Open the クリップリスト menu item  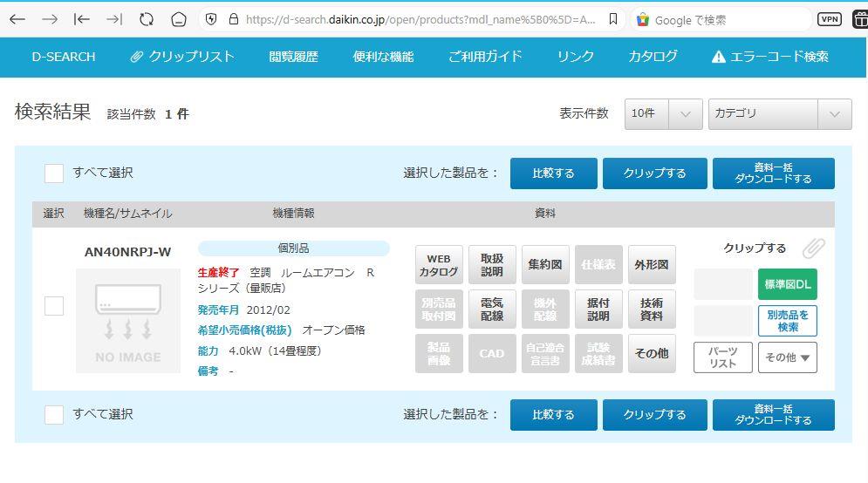click(x=182, y=57)
